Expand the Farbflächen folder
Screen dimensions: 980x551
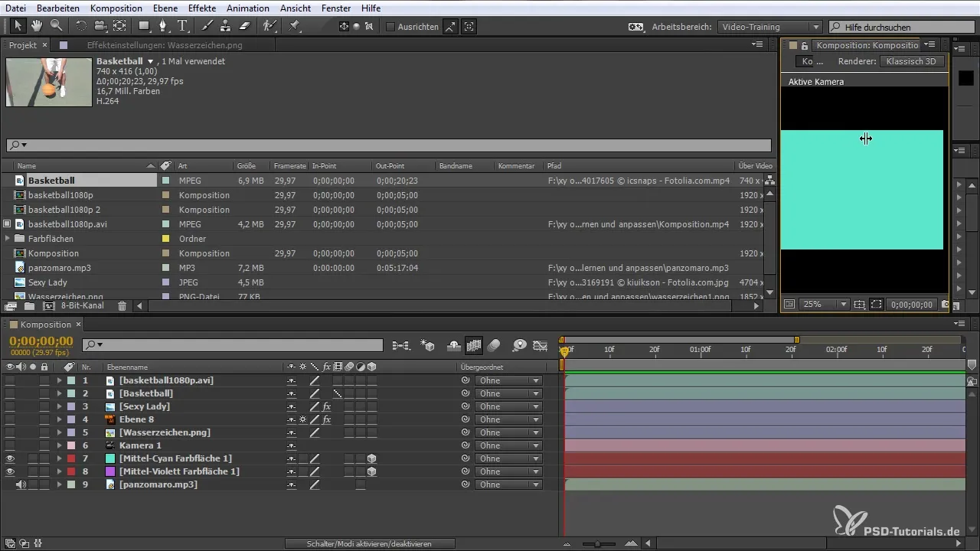(8, 239)
